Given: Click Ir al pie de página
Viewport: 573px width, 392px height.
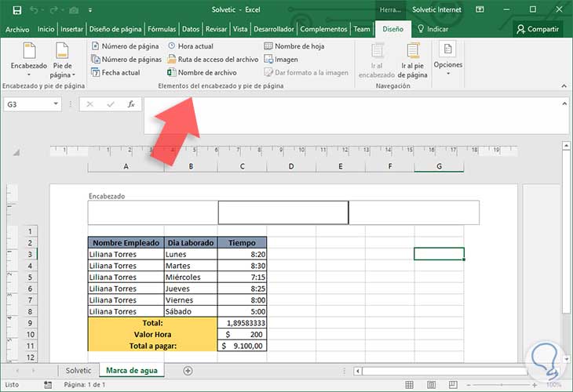Looking at the screenshot, I should click(413, 60).
